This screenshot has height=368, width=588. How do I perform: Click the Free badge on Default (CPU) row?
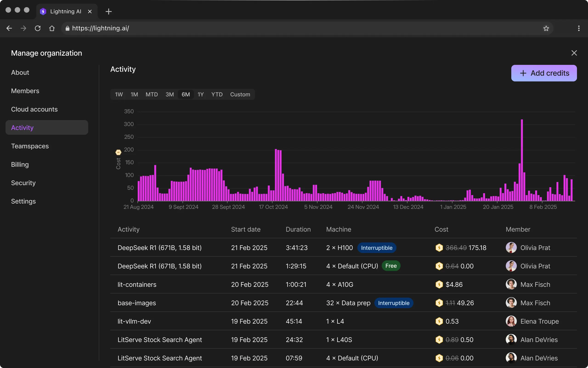pyautogui.click(x=391, y=266)
